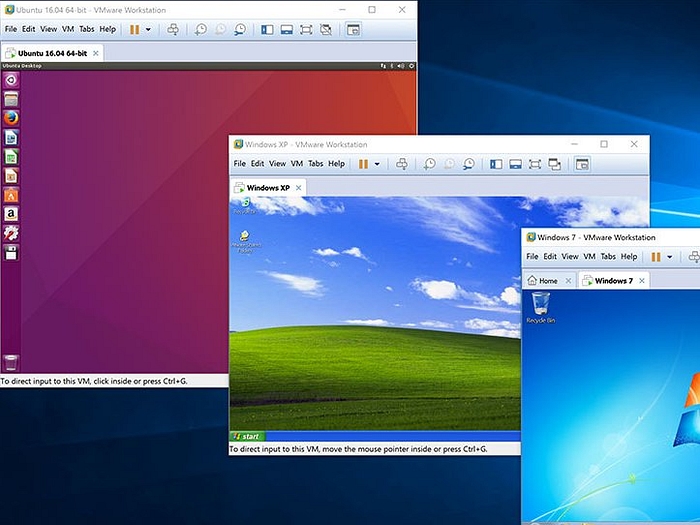Take a snapshot of the Ubuntu VM
The image size is (700, 525).
click(x=201, y=30)
